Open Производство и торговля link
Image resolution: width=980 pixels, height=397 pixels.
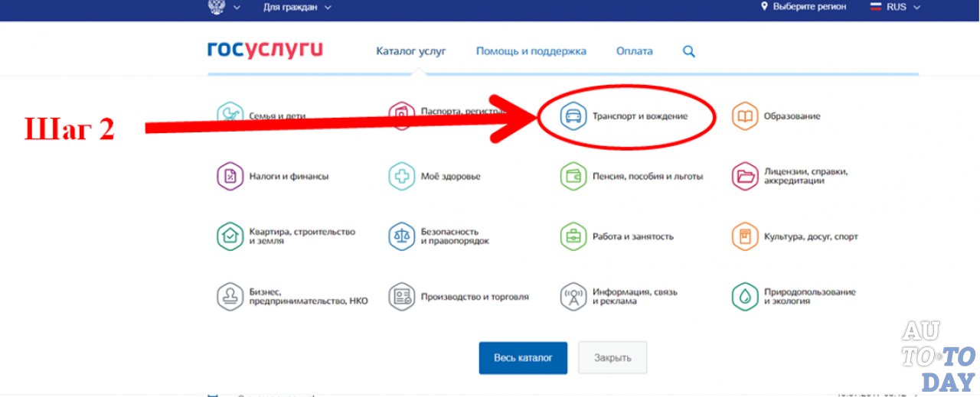[475, 297]
